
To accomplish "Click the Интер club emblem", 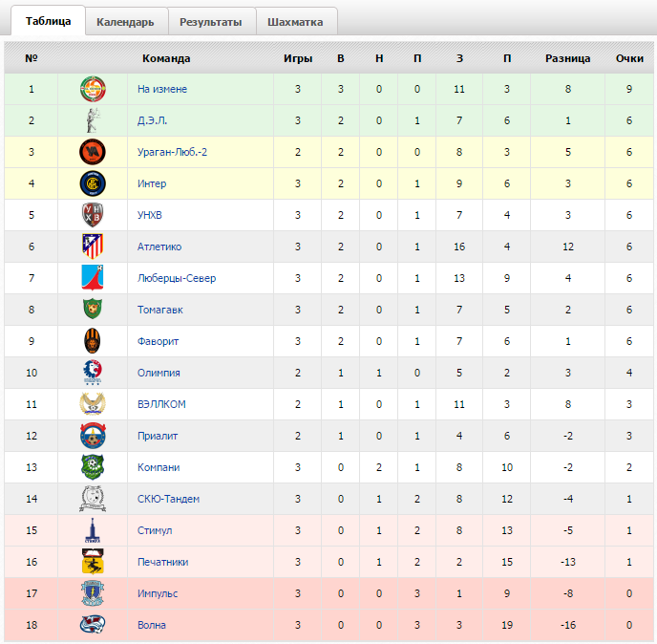I will [x=93, y=183].
